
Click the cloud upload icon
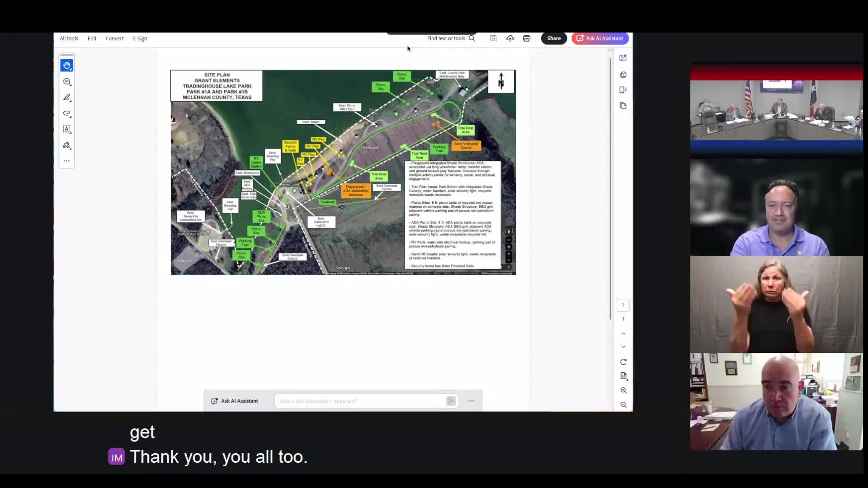pos(510,38)
